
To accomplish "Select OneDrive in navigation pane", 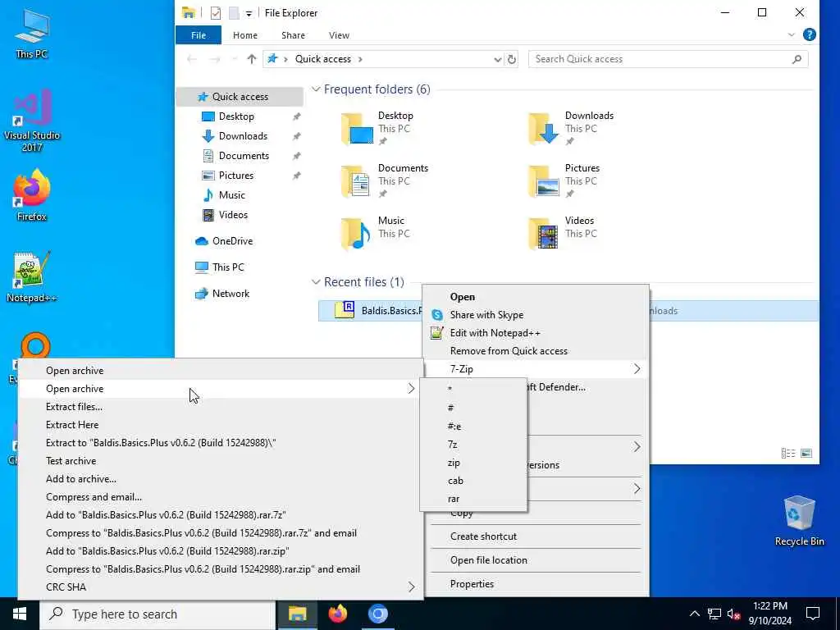I will pyautogui.click(x=224, y=241).
